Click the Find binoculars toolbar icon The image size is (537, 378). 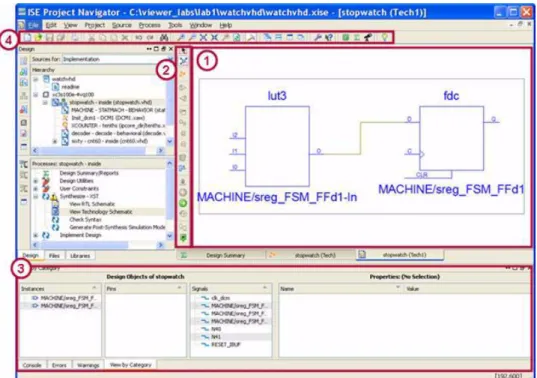pos(164,37)
